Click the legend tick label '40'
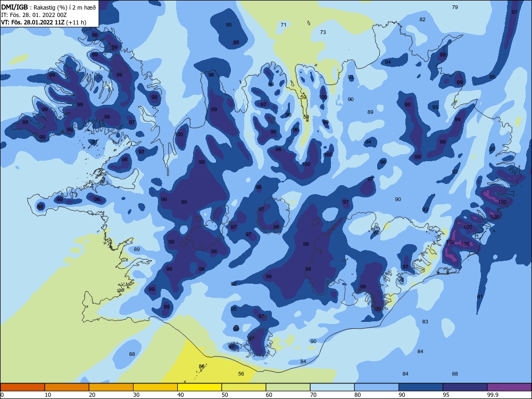 click(x=180, y=395)
